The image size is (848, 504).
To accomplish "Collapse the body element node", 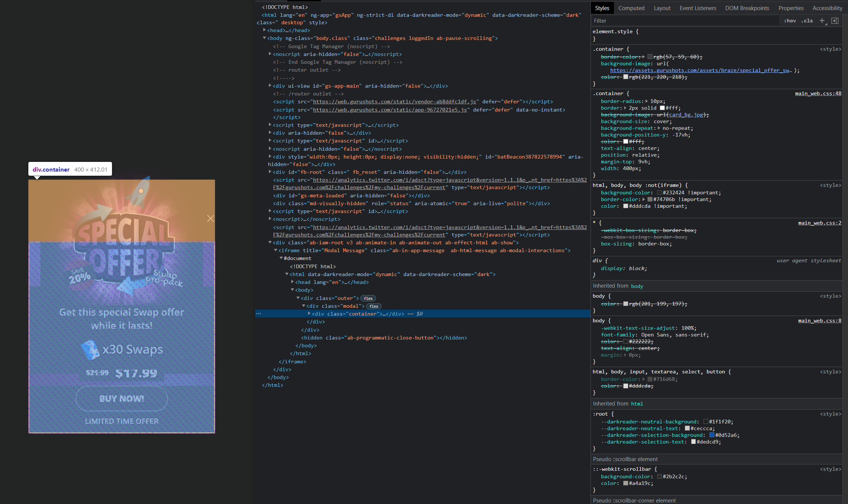I will pos(265,38).
